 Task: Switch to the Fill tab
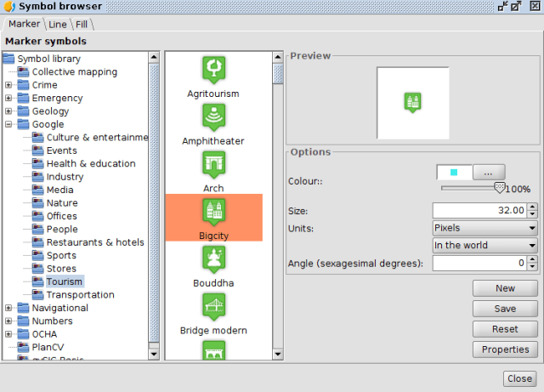82,24
